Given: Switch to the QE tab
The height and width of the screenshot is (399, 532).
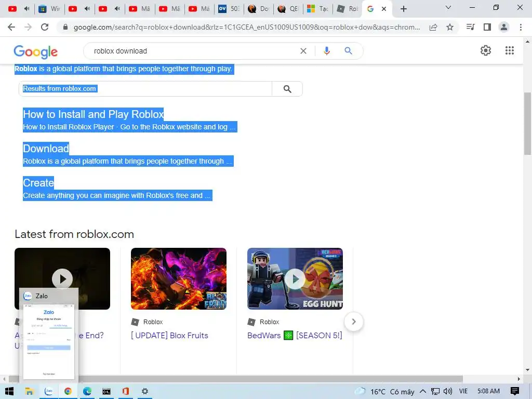Looking at the screenshot, I should point(288,9).
